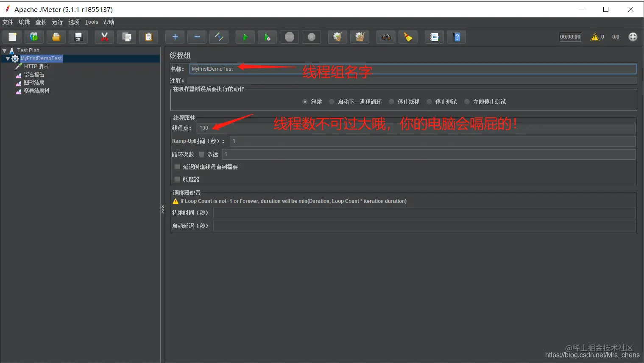Save the test plan with disk icon
644x363 pixels.
coord(78,37)
